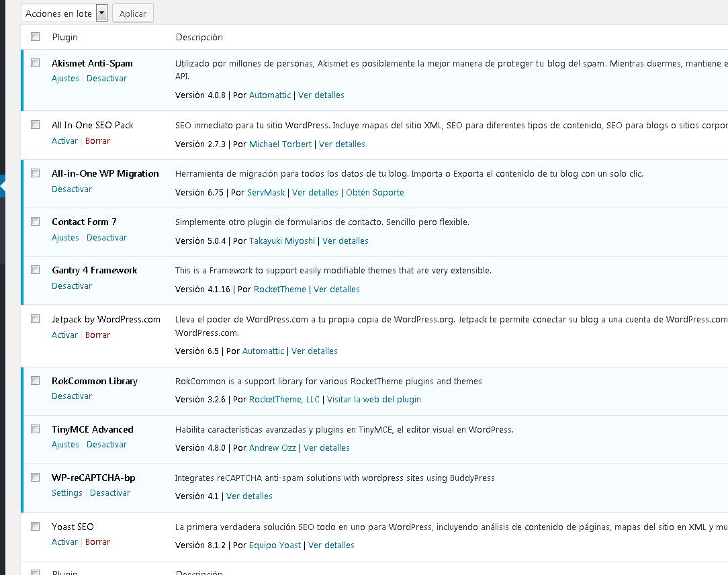Click Ver detalles for TinyMCE Advanced
The image size is (728, 575).
click(x=326, y=447)
